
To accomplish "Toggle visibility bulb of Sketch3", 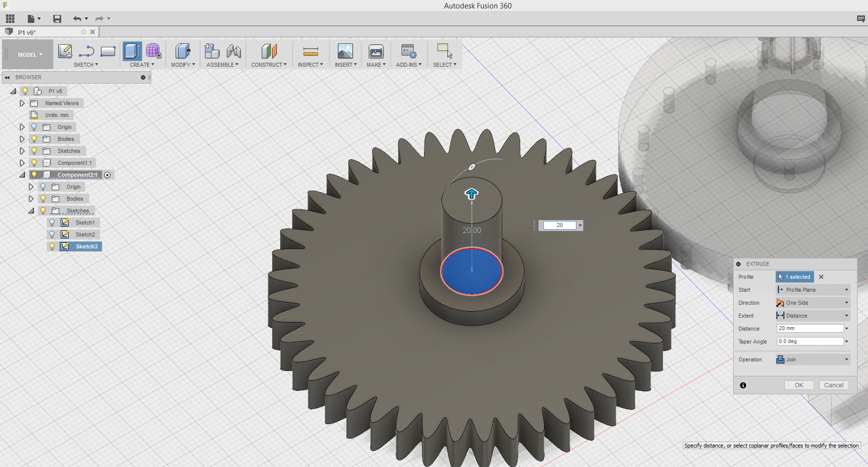I will pyautogui.click(x=52, y=246).
